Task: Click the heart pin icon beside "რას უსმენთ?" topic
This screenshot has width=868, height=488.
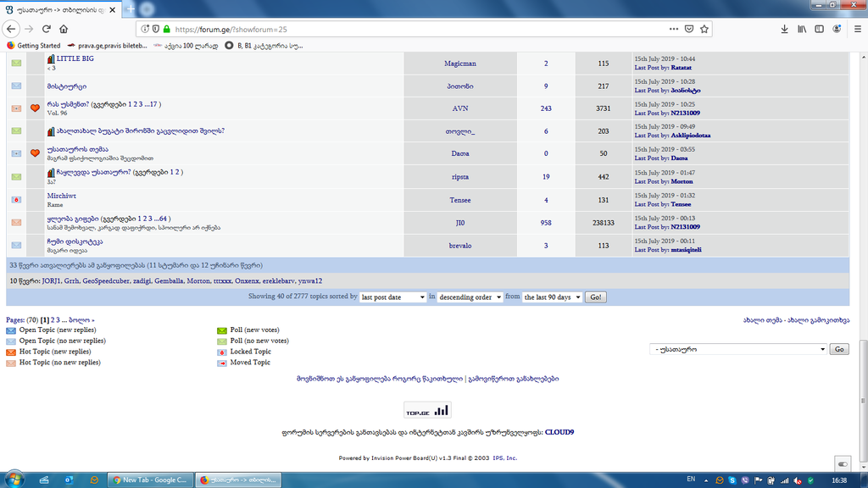Action: [34, 108]
